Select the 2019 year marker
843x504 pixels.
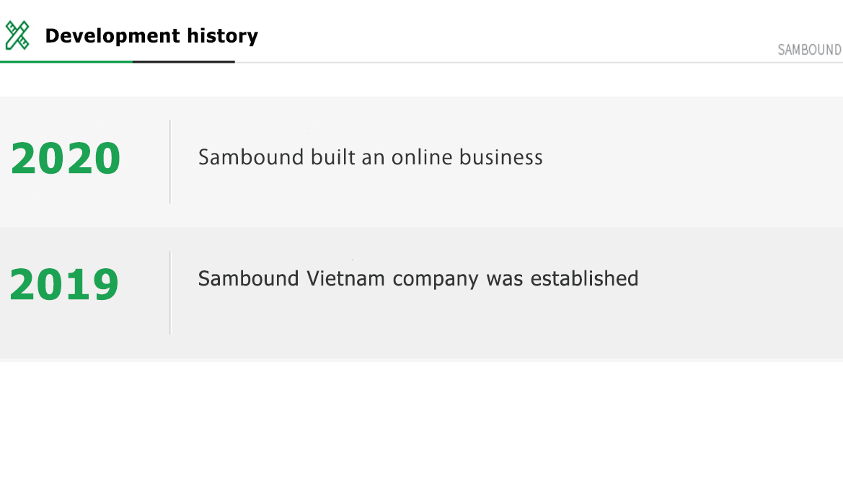(x=64, y=284)
